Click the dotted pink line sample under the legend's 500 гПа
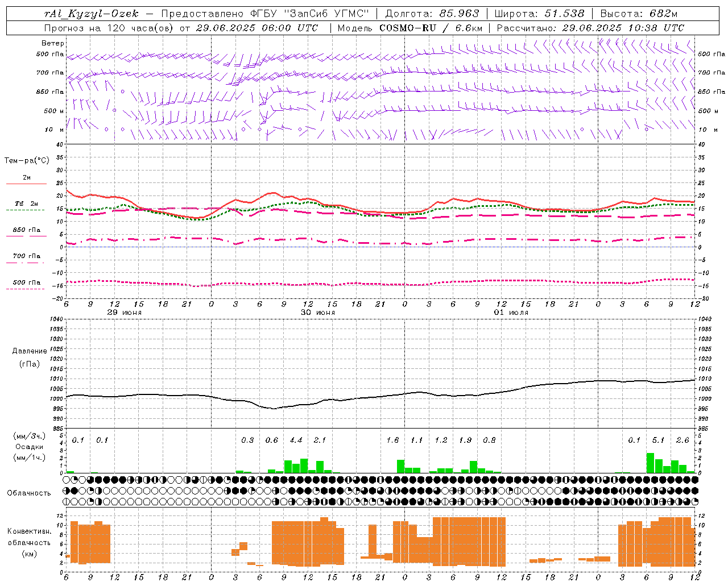The height and width of the screenshot is (582, 728). [x=26, y=289]
